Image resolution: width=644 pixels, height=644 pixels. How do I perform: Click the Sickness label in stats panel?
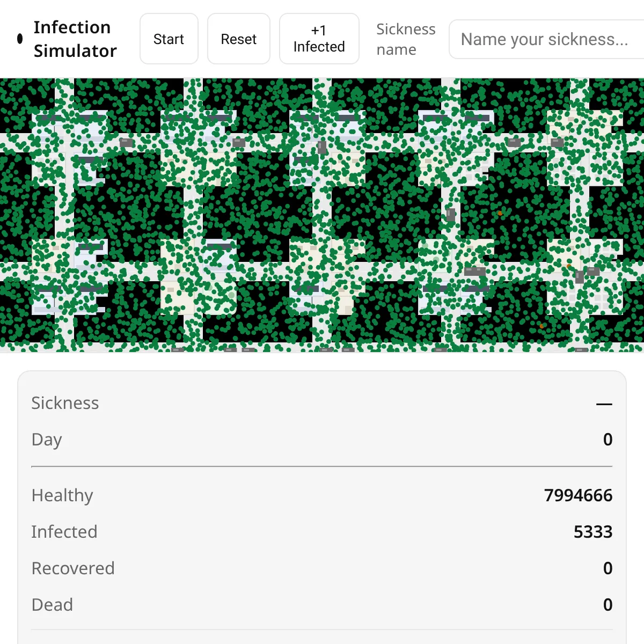pos(65,403)
